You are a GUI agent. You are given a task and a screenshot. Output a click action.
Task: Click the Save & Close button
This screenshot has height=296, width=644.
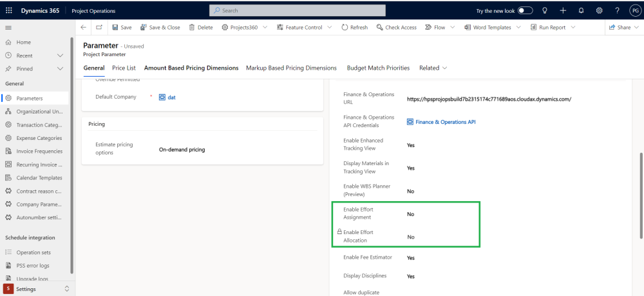(160, 28)
